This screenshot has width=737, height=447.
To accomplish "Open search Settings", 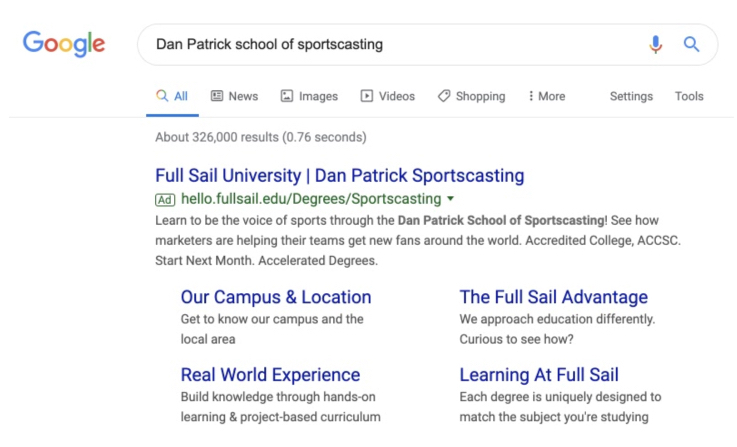I will pos(631,96).
